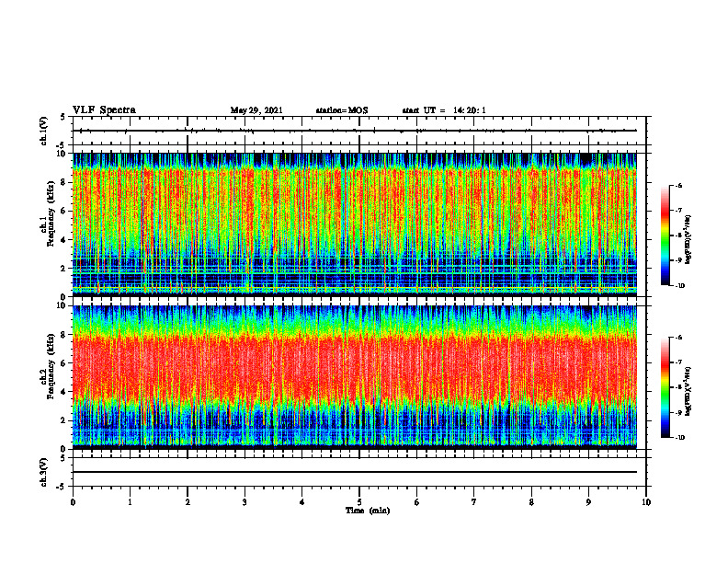
Task: Click the ch.3(V) flat waveform panel
Action: pos(359,472)
